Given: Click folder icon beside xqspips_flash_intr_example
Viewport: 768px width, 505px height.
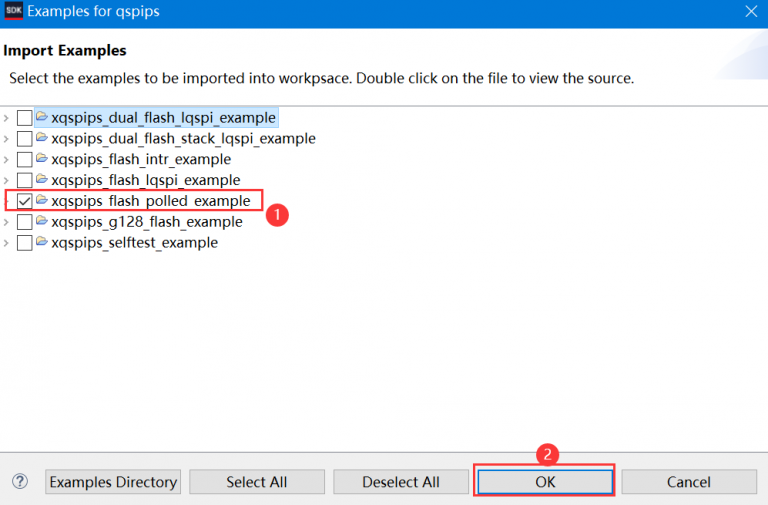Looking at the screenshot, I should click(x=42, y=159).
